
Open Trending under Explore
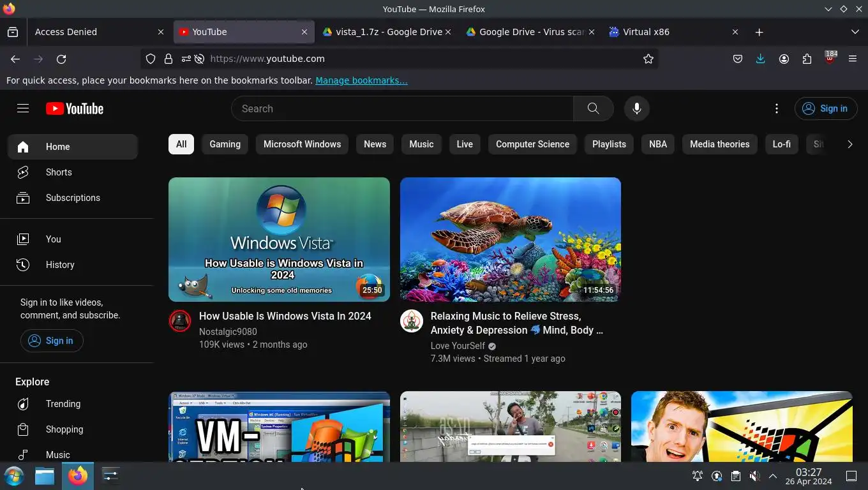click(73, 404)
